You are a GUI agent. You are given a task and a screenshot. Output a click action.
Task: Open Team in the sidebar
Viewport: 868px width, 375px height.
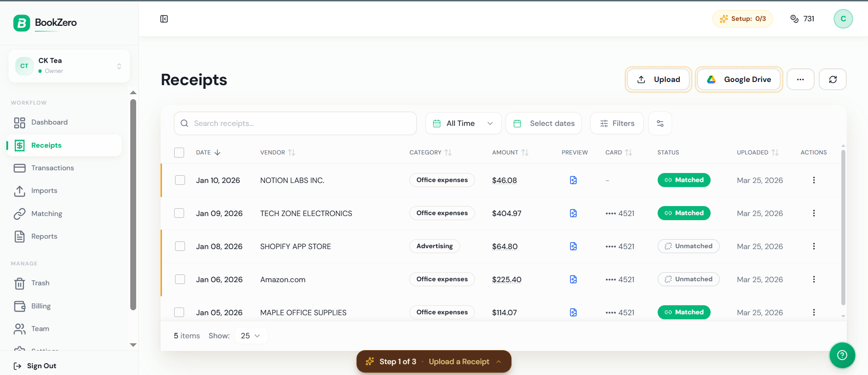coord(64,329)
